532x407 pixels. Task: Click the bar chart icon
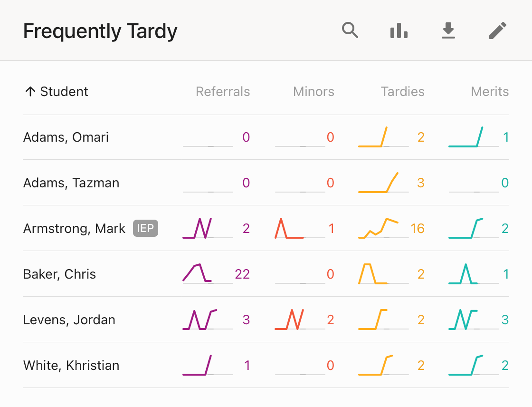399,31
